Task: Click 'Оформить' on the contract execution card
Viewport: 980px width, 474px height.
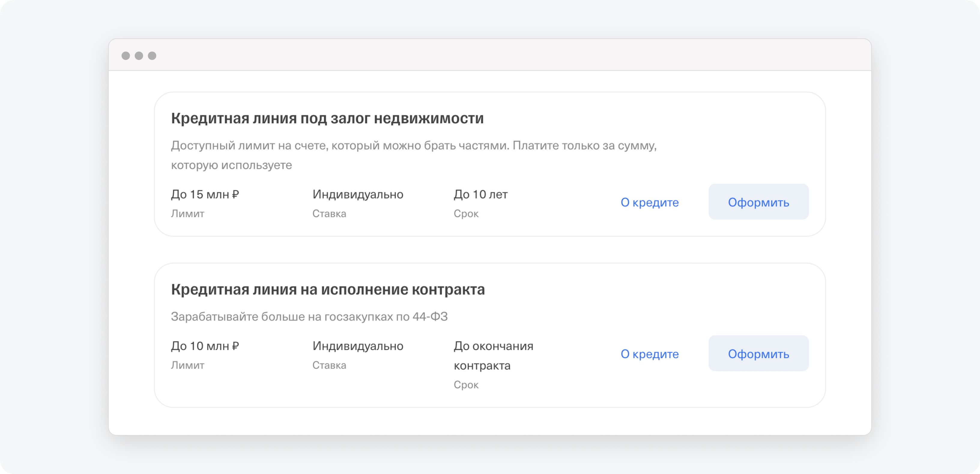Action: coord(758,353)
